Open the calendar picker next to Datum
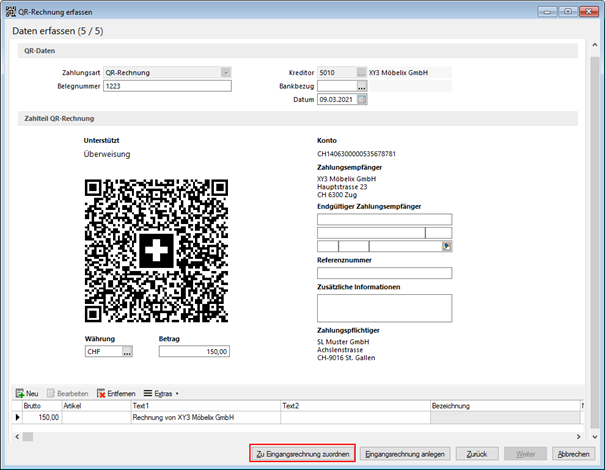Image resolution: width=605 pixels, height=470 pixels. click(x=362, y=100)
